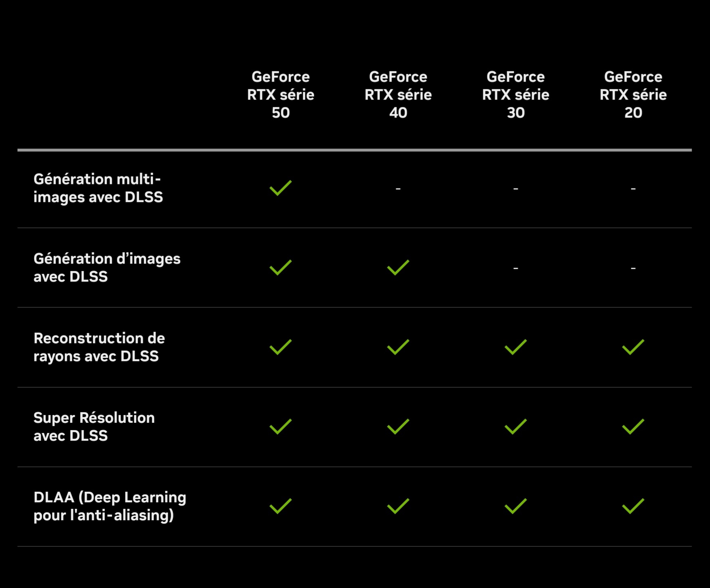Select the GeForce RTX série 20 column header
This screenshot has height=588, width=710.
(633, 95)
